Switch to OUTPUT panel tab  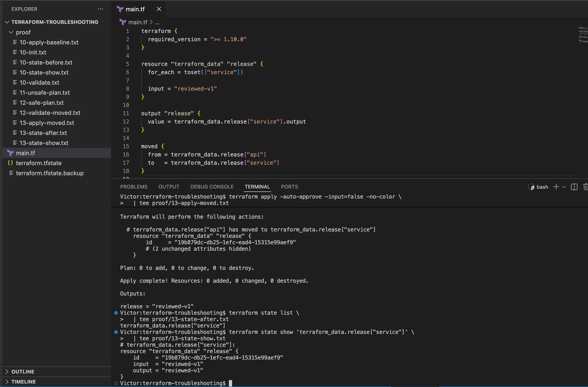coord(169,187)
